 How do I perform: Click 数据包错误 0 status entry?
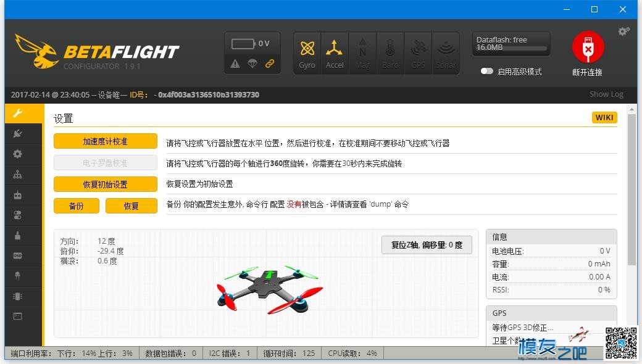(170, 354)
